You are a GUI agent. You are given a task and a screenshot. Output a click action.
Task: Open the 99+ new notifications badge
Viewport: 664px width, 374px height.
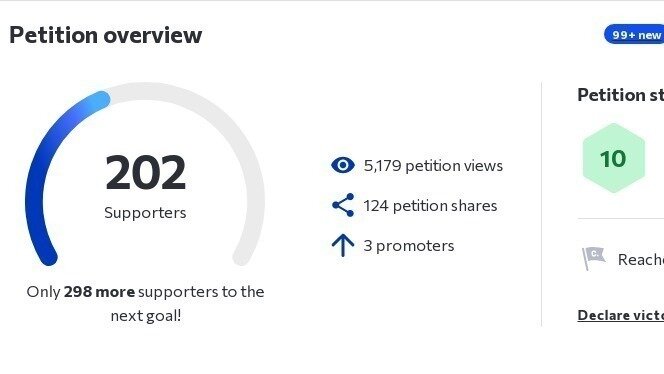[x=634, y=35]
